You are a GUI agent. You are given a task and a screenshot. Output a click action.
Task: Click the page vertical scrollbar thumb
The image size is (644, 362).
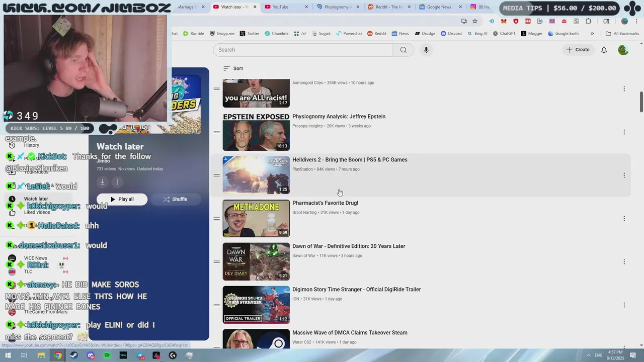coord(641,102)
